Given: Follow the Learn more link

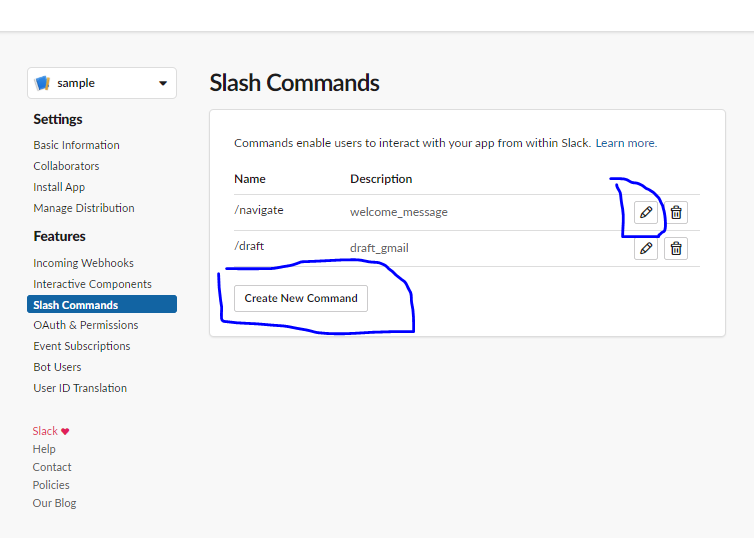Looking at the screenshot, I should [626, 143].
